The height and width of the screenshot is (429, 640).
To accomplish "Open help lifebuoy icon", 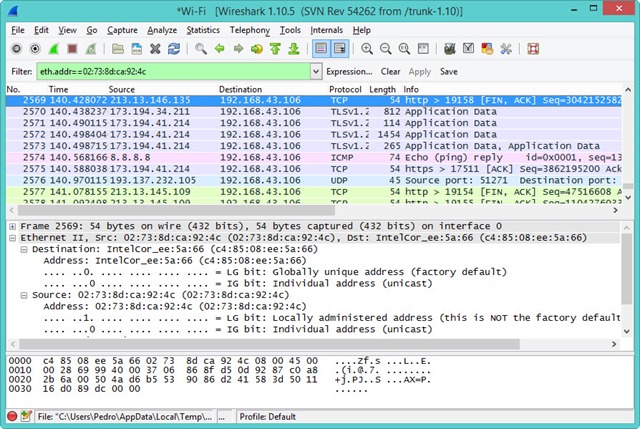I will (533, 49).
